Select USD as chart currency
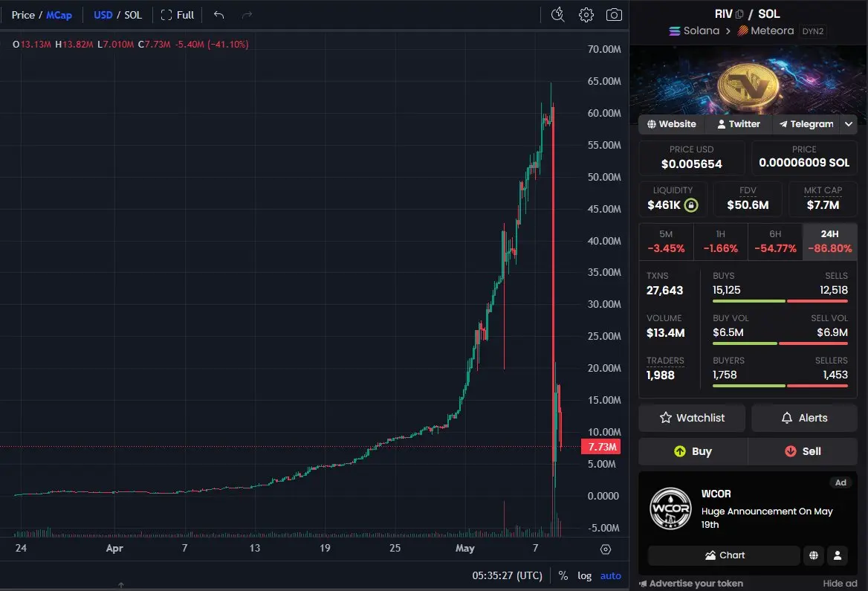 pos(103,15)
